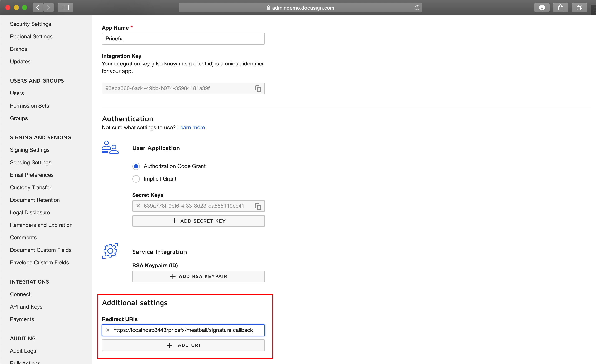
Task: Open API and Keys in sidebar
Action: tap(26, 307)
